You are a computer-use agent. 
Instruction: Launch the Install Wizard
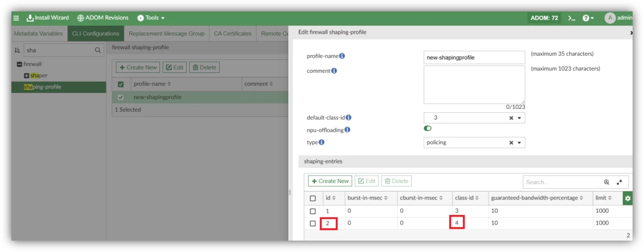point(48,18)
